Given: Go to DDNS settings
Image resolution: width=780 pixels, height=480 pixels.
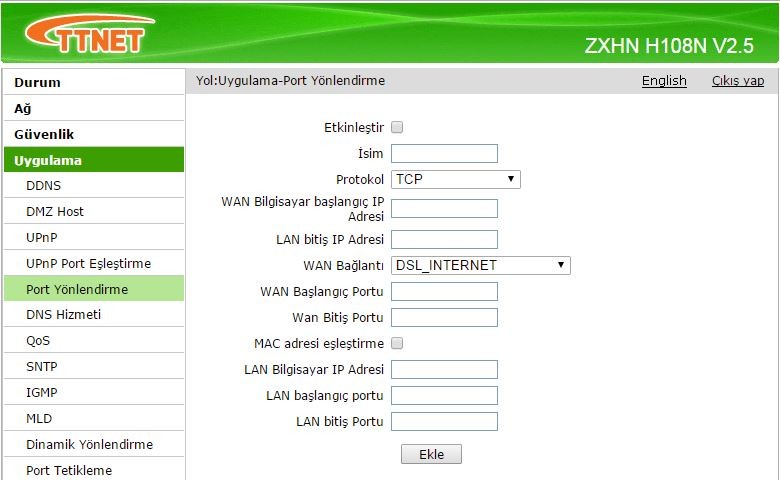Looking at the screenshot, I should pyautogui.click(x=94, y=185).
